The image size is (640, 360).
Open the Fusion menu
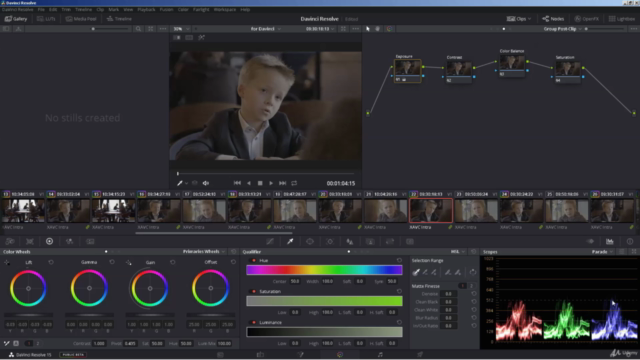pyautogui.click(x=166, y=9)
